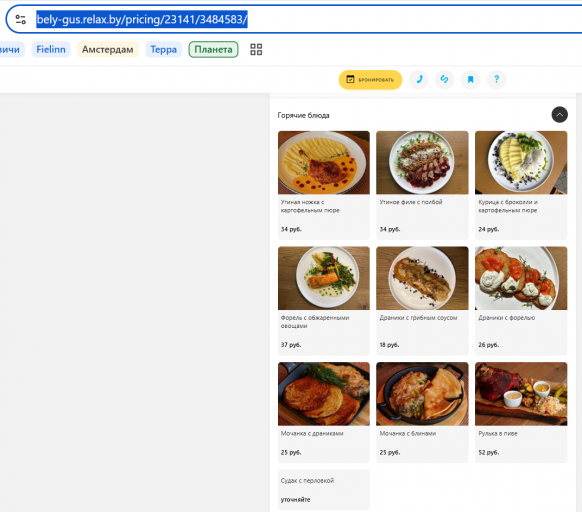Open the tab groups grid icon

click(x=256, y=49)
